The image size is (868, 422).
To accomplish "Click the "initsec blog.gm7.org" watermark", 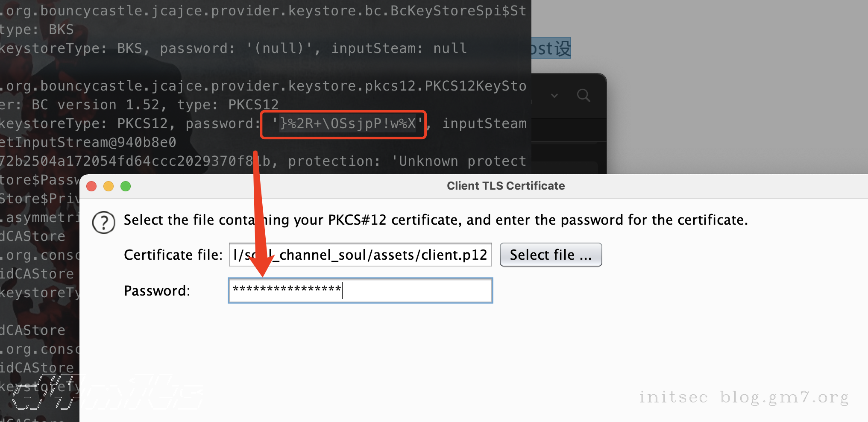I will pyautogui.click(x=743, y=397).
